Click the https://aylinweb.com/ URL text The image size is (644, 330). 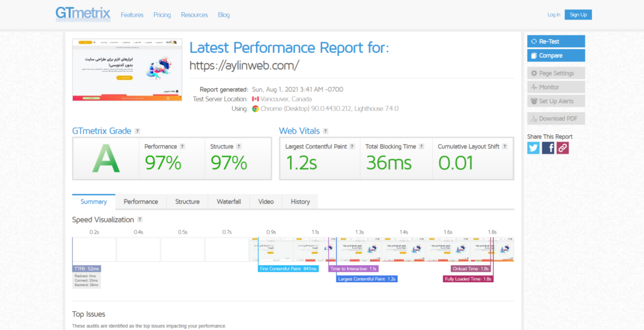(245, 65)
